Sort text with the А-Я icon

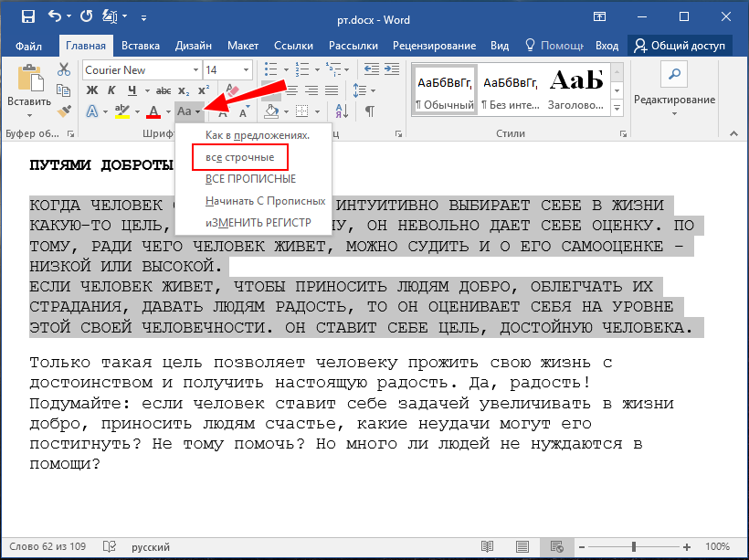(342, 111)
